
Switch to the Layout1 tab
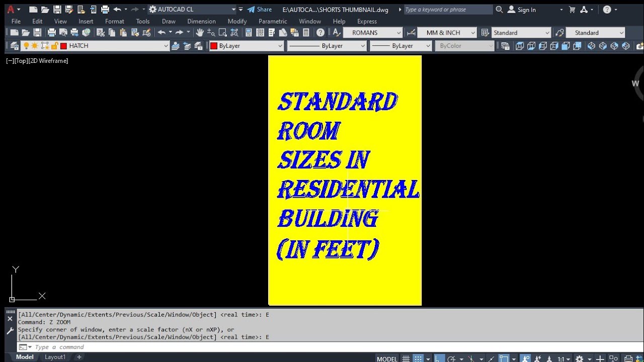click(55, 357)
